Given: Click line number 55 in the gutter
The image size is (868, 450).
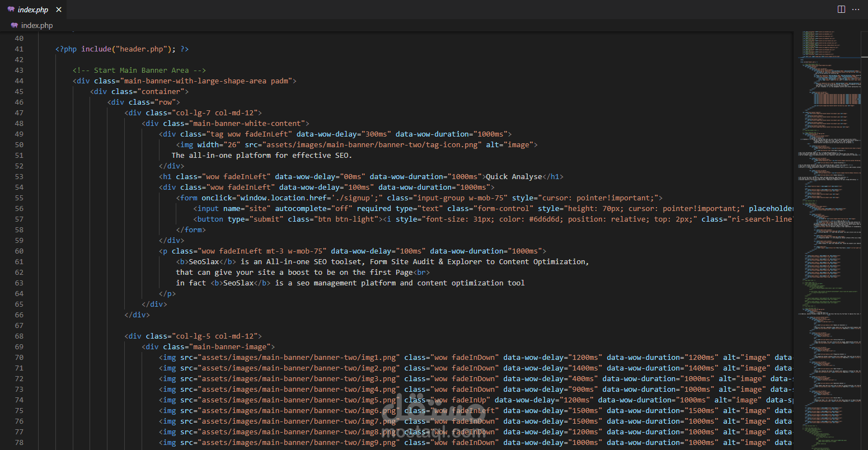Looking at the screenshot, I should [x=19, y=198].
